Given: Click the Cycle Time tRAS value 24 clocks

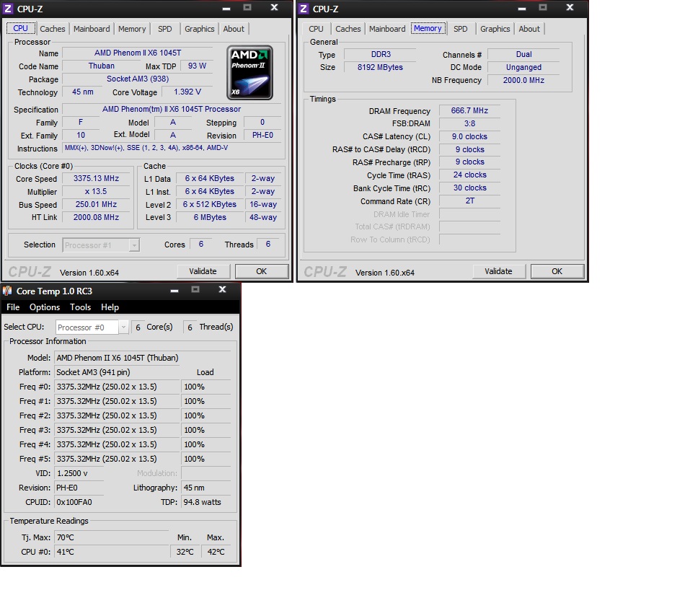Looking at the screenshot, I should [470, 175].
